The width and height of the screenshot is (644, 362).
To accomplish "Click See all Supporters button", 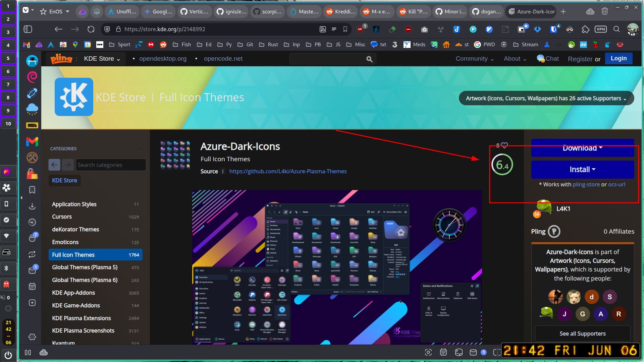I will (583, 334).
